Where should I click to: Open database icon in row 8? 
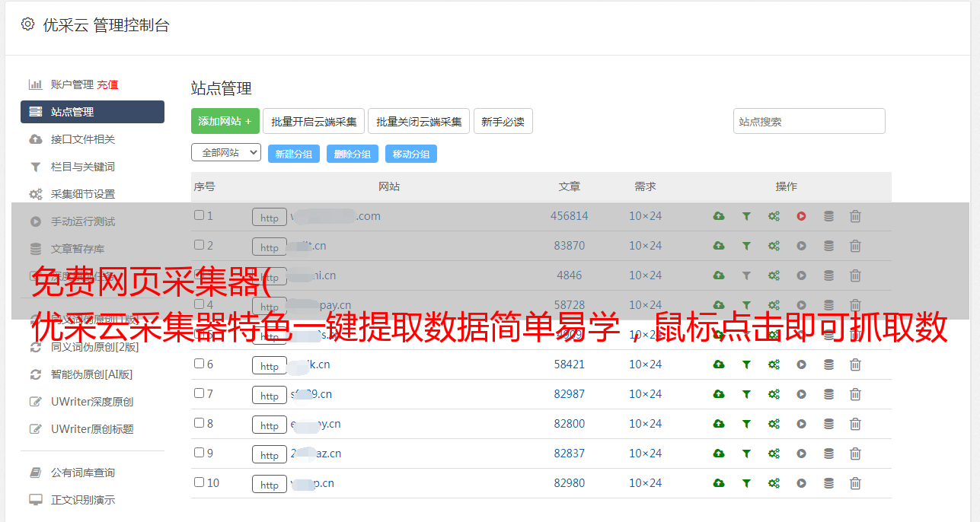[828, 424]
